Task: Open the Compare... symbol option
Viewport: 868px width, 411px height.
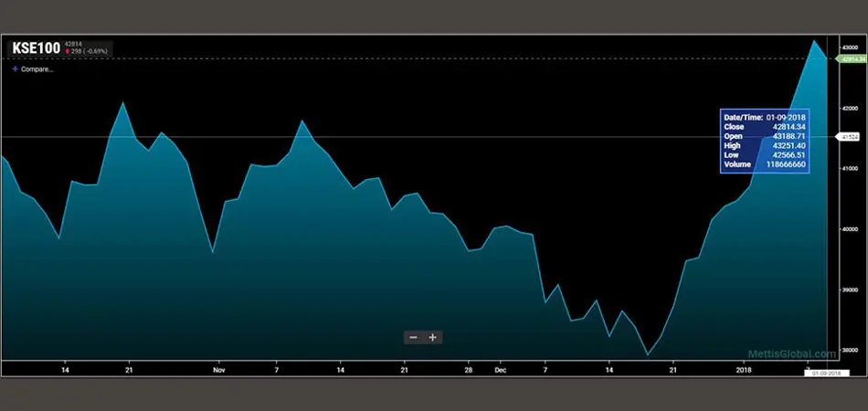Action: 37,68
